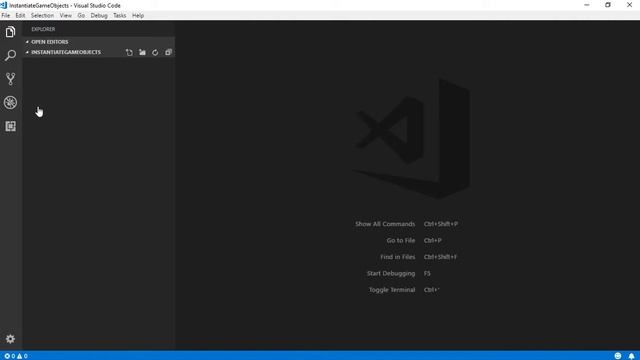The image size is (640, 360).
Task: Click the F5 shortcut text
Action: coord(427,273)
